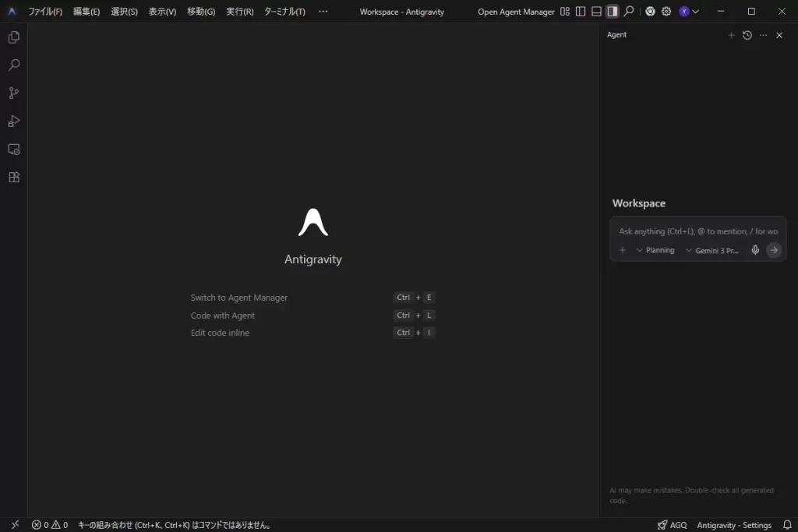
Task: Start a new Agent conversation with plus icon
Action: click(731, 35)
